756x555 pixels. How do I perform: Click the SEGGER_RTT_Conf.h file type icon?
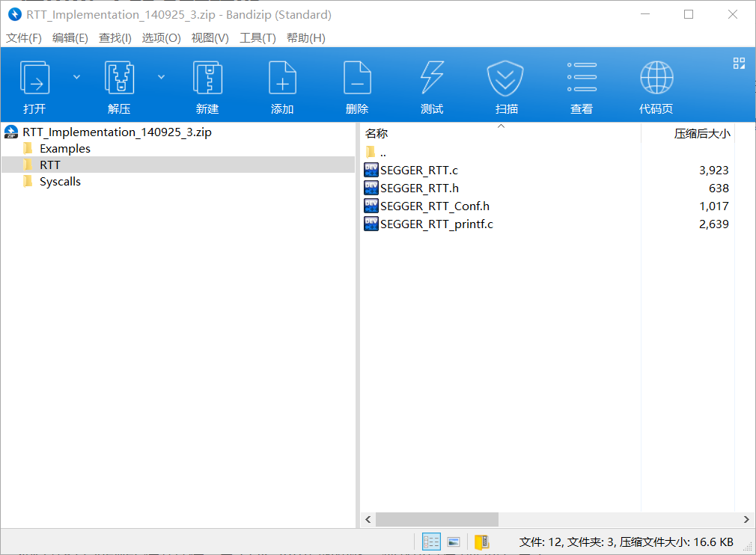tap(371, 206)
